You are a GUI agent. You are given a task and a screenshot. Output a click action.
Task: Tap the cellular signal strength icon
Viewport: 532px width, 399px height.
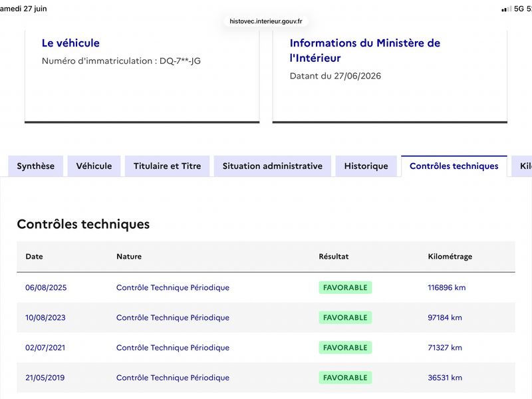pos(507,9)
